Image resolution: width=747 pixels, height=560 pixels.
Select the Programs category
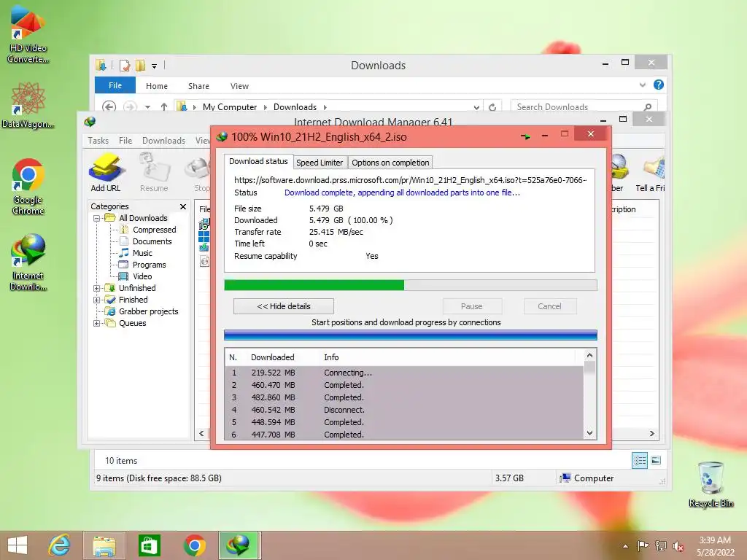(x=149, y=265)
